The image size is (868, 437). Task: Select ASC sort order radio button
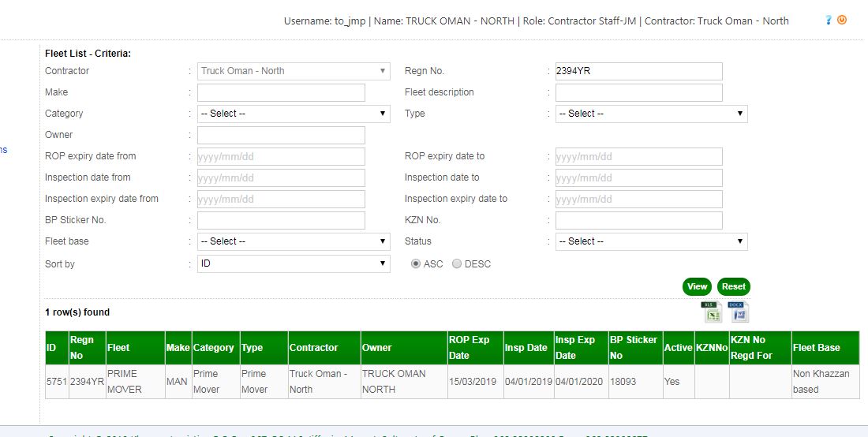(416, 264)
